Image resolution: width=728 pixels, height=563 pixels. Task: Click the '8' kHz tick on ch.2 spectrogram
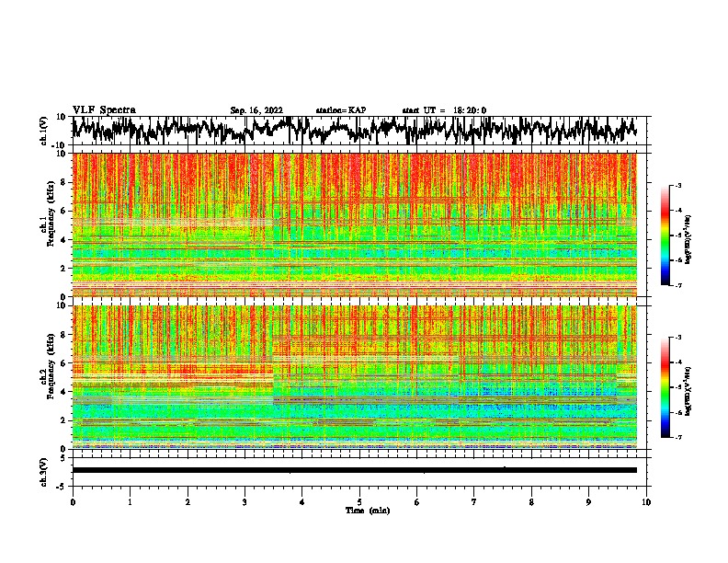pyautogui.click(x=63, y=335)
